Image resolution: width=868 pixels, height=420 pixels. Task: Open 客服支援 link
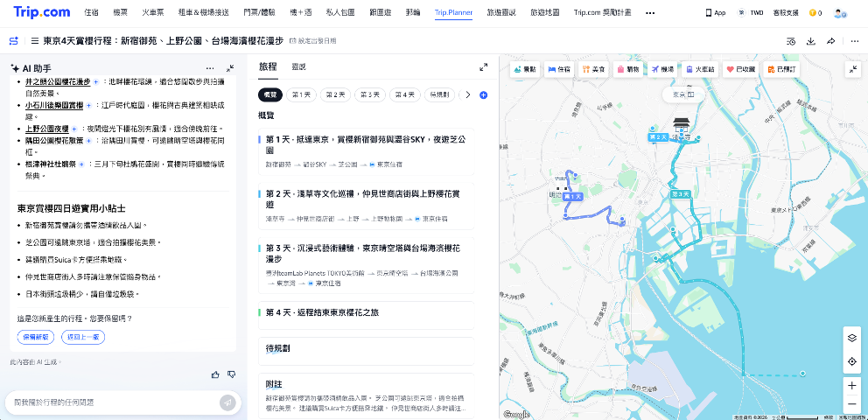786,13
